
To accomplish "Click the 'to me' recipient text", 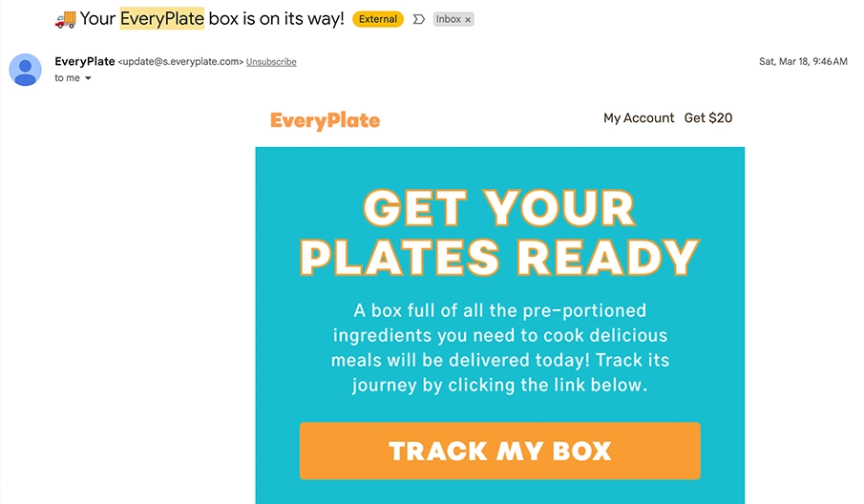I will (67, 78).
